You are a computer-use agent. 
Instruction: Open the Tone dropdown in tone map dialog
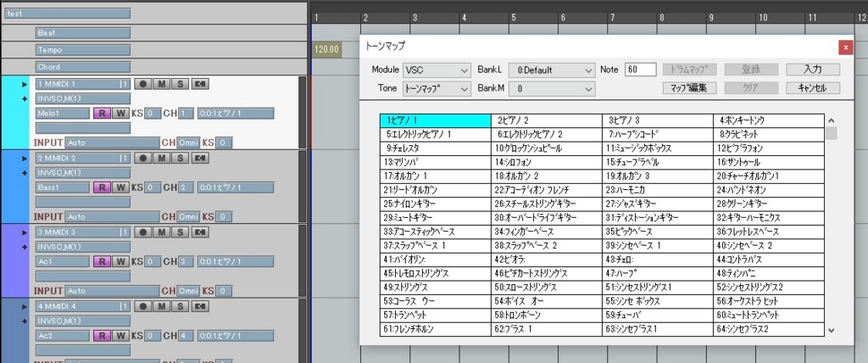(x=437, y=88)
